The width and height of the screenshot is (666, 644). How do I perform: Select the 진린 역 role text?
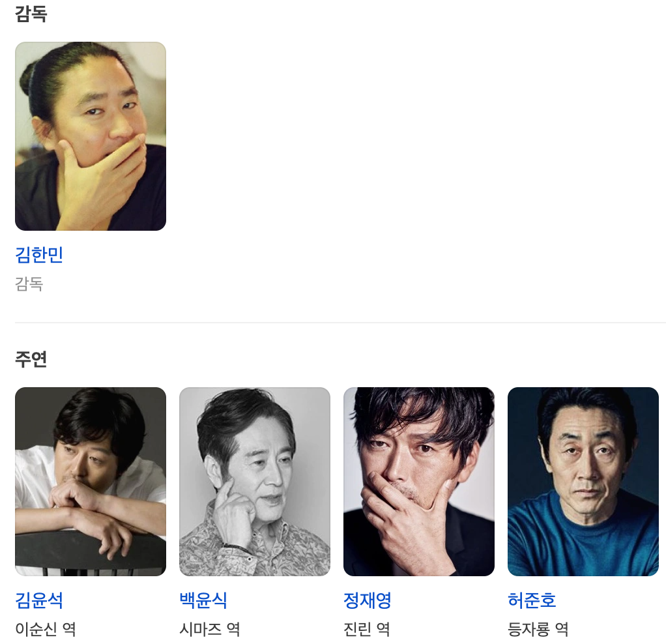click(367, 629)
